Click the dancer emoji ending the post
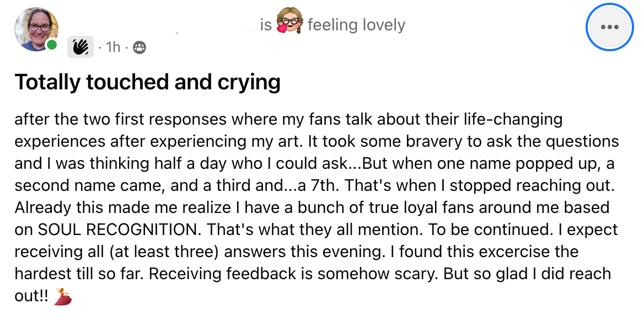Image resolution: width=644 pixels, height=320 pixels. [64, 296]
